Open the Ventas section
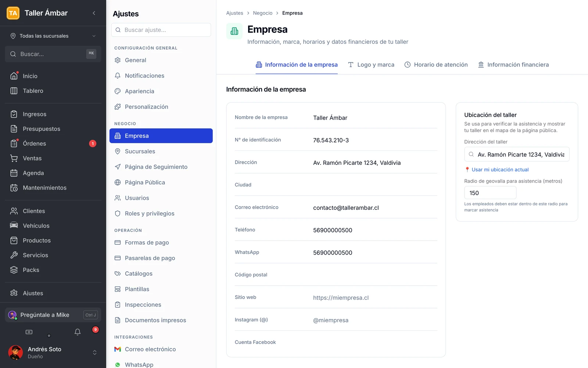 point(53,158)
